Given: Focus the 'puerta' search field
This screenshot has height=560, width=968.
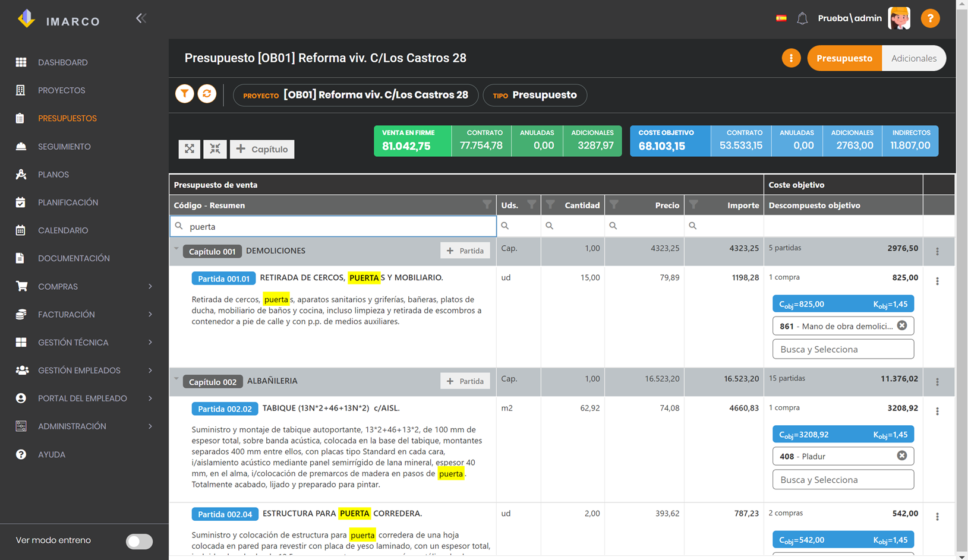Looking at the screenshot, I should 333,226.
